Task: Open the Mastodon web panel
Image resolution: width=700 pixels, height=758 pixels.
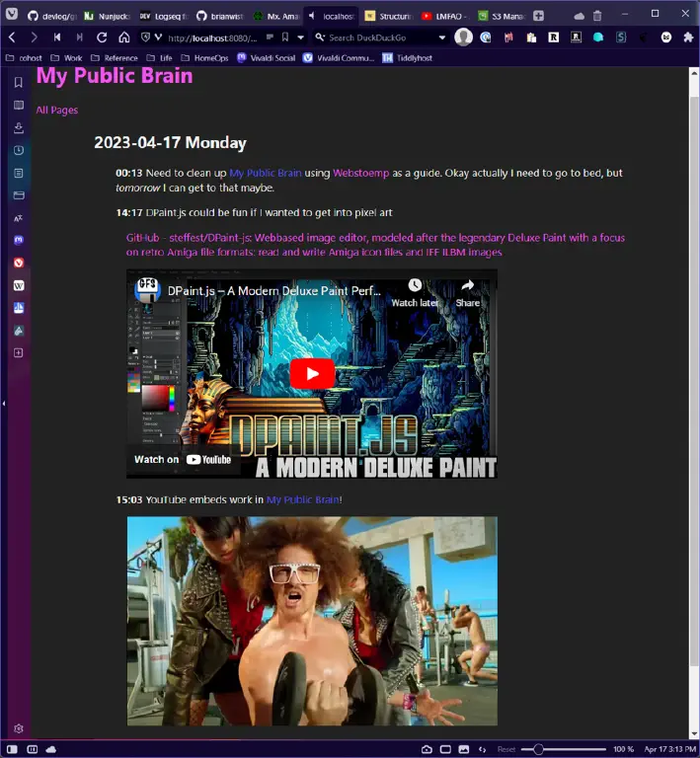Action: [x=19, y=240]
